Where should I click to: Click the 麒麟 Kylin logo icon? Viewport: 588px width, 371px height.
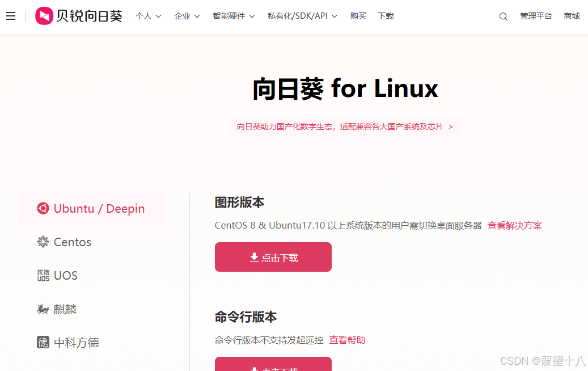[x=43, y=309]
